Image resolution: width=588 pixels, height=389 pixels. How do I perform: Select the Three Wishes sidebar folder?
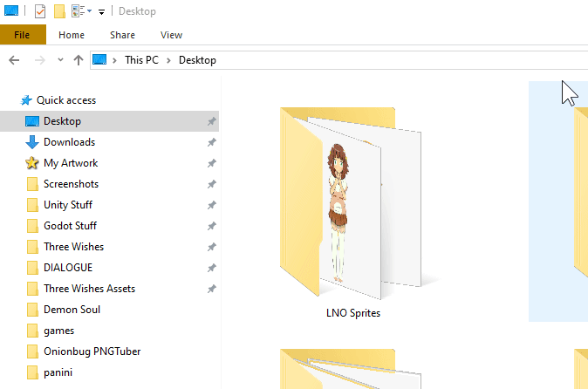click(x=73, y=247)
